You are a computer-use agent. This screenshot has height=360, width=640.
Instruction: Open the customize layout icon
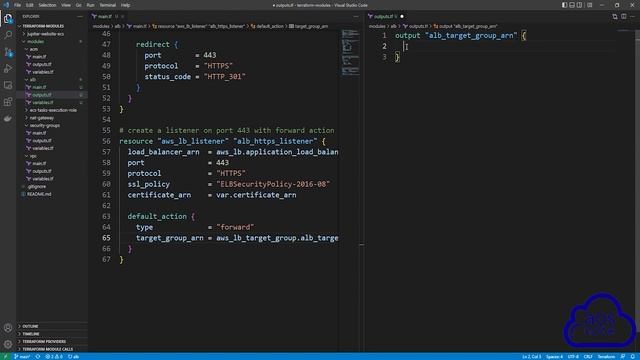[x=590, y=5]
